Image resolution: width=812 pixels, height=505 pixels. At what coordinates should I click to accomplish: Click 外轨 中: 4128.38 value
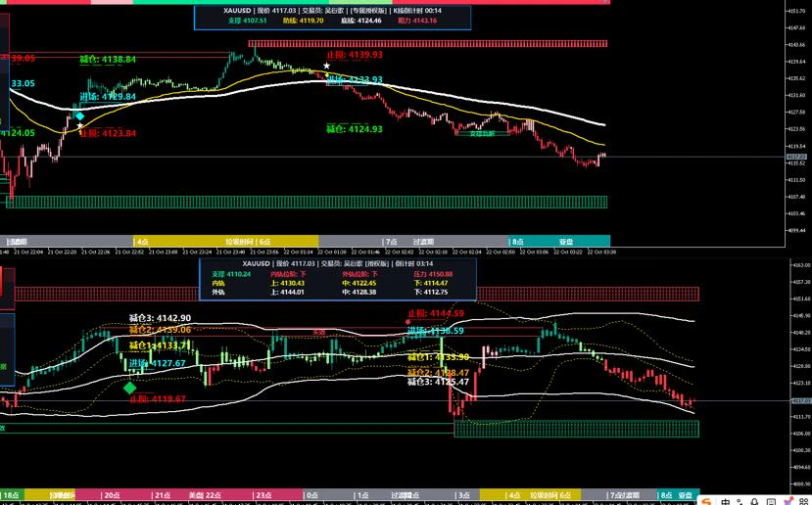pyautogui.click(x=358, y=293)
